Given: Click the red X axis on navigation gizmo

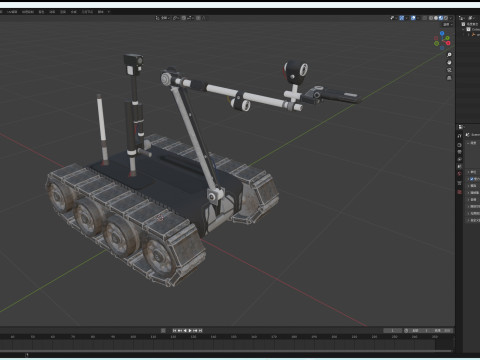Looking at the screenshot, I should tap(448, 43).
